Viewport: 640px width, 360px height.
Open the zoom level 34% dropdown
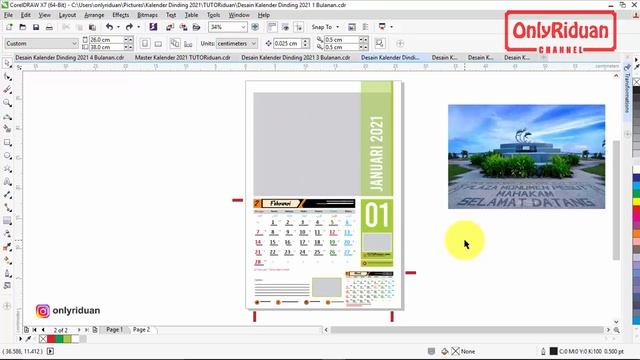(243, 27)
